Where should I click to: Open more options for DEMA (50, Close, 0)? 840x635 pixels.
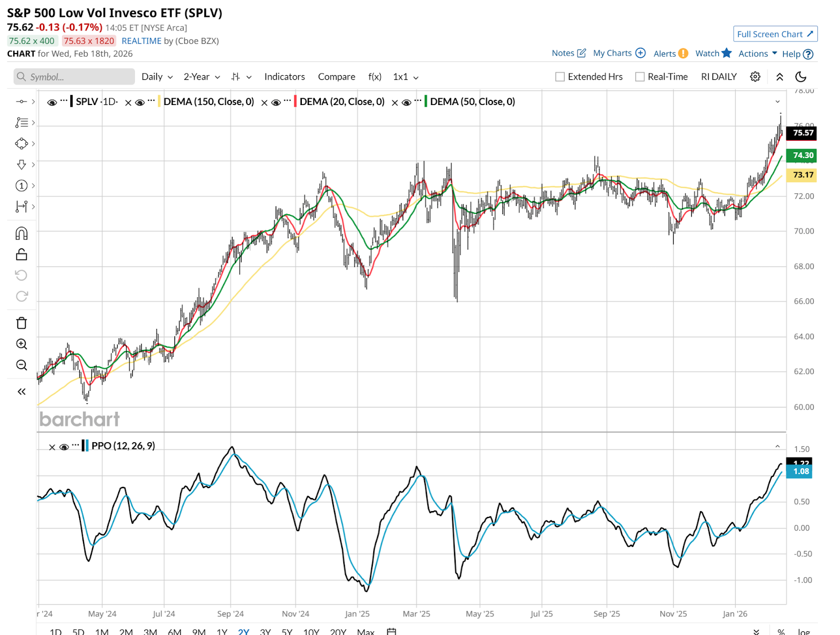coord(418,100)
